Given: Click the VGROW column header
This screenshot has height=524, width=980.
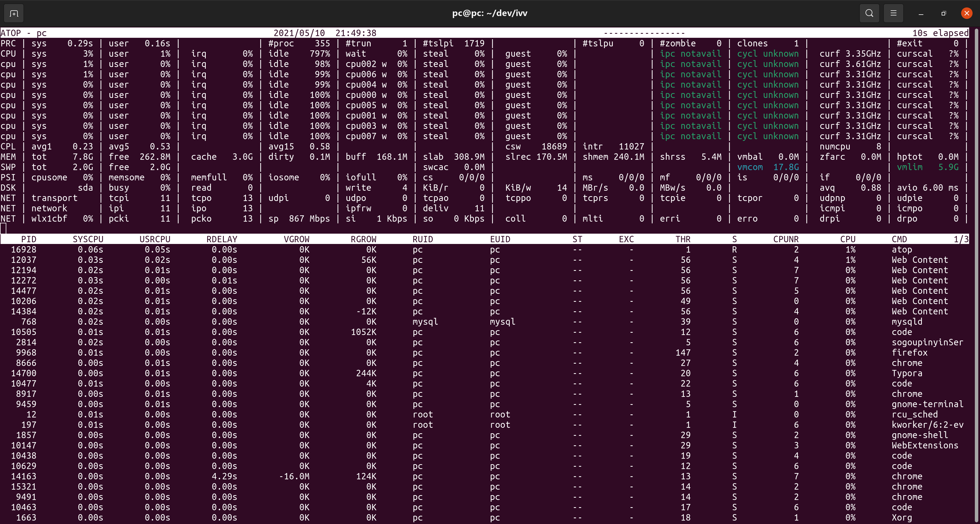Looking at the screenshot, I should (296, 239).
